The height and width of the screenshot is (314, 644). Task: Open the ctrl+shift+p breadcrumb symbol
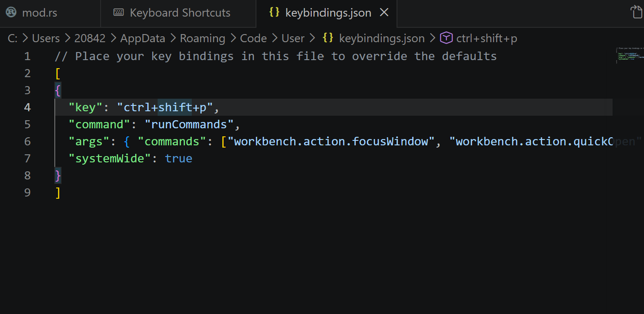[487, 39]
